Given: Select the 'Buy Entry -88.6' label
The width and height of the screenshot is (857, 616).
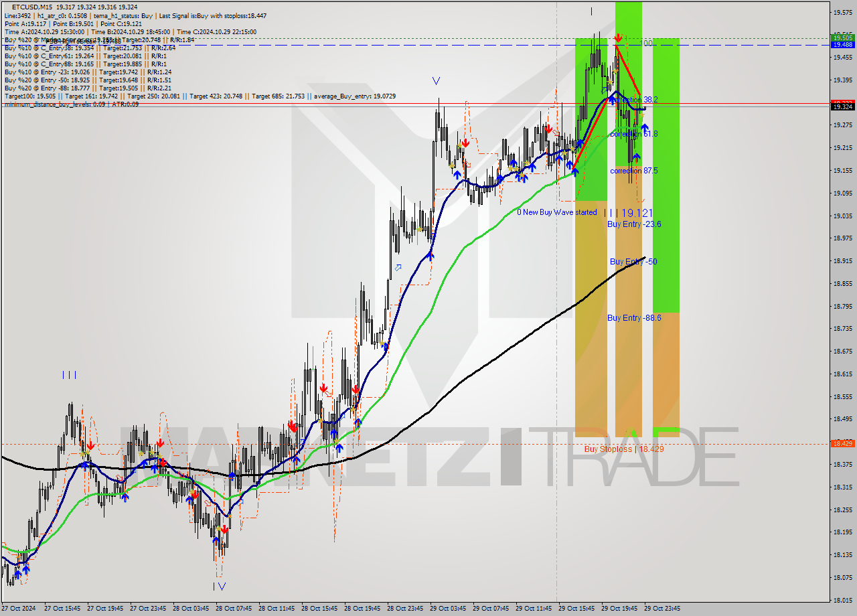Looking at the screenshot, I should pyautogui.click(x=634, y=318).
